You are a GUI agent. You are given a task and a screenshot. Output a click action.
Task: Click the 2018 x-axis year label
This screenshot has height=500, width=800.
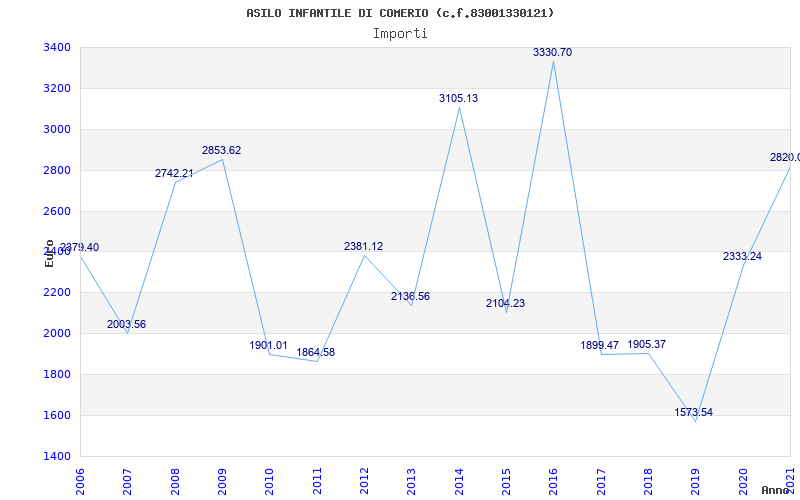(x=648, y=481)
